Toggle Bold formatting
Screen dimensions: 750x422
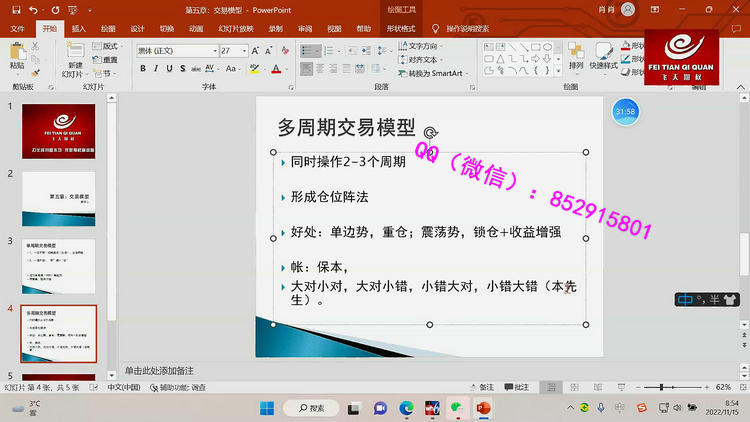click(x=143, y=69)
